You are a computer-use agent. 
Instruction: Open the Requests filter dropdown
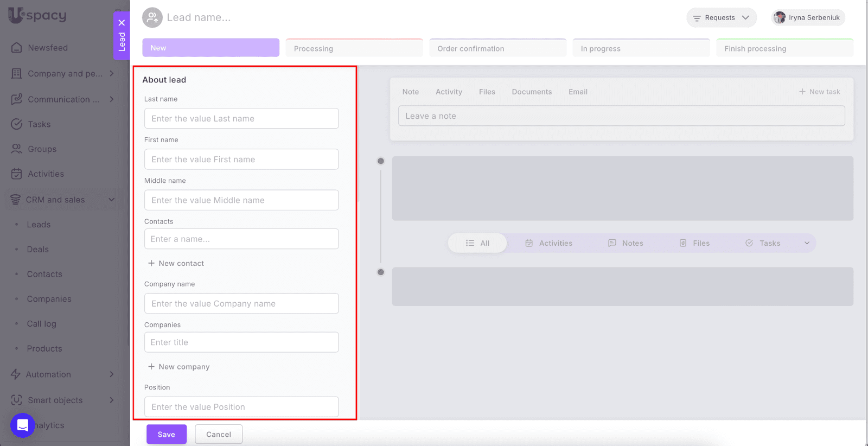pos(721,18)
